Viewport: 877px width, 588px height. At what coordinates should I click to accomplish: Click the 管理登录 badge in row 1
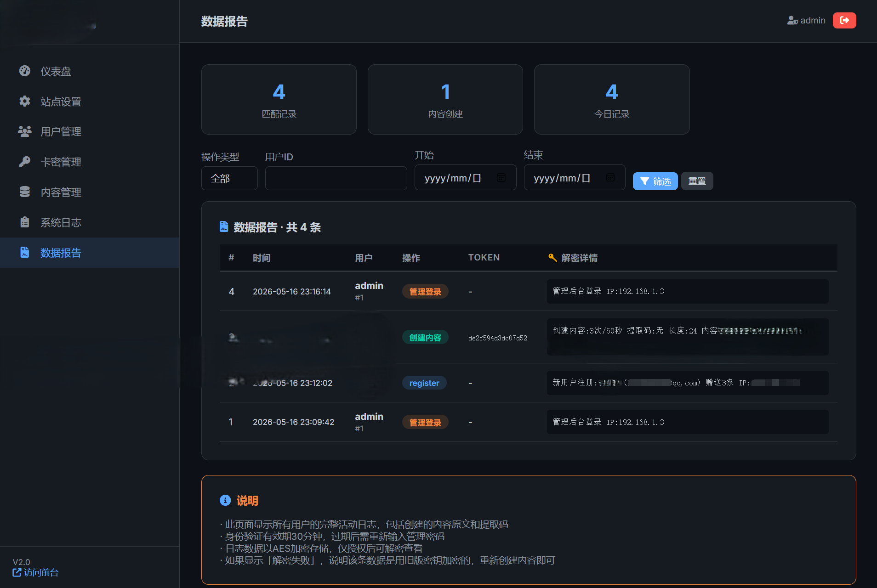[425, 423]
